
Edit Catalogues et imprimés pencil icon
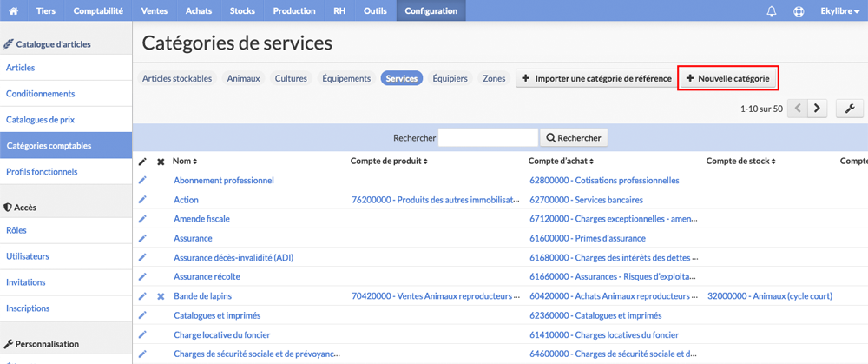click(142, 315)
